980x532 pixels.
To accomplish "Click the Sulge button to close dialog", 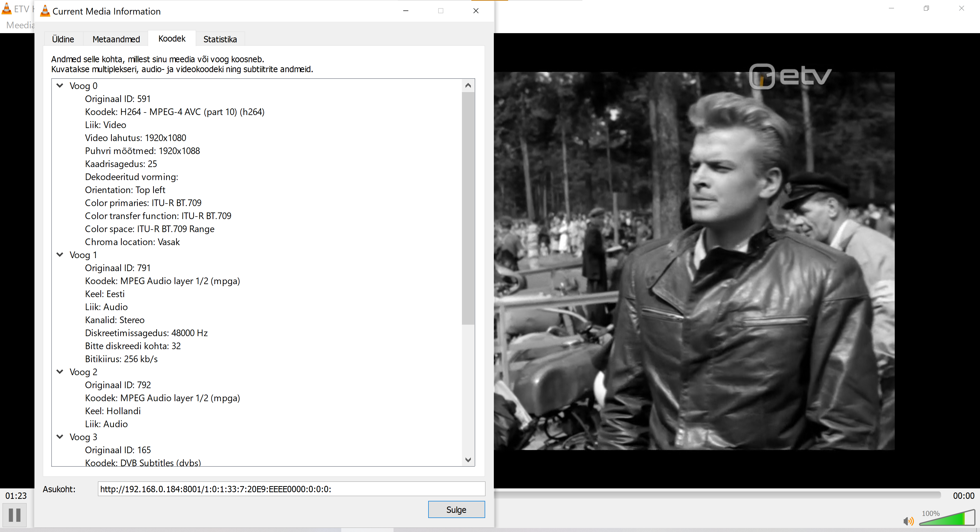I will coord(456,510).
